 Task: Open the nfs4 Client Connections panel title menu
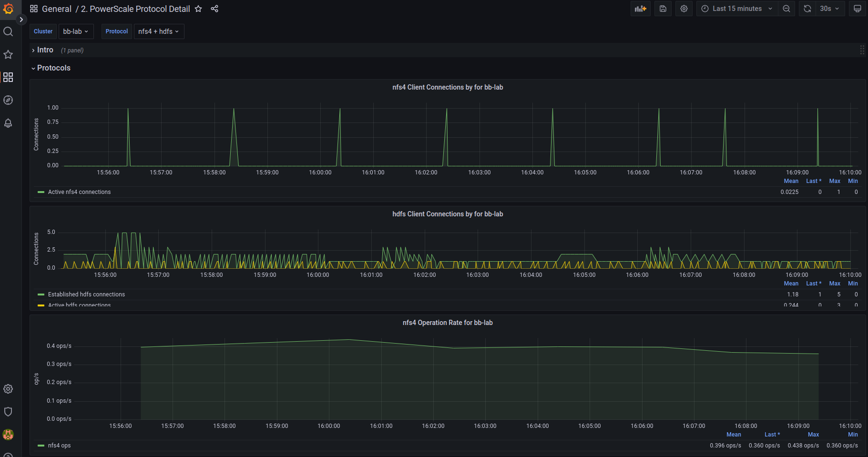pos(448,87)
